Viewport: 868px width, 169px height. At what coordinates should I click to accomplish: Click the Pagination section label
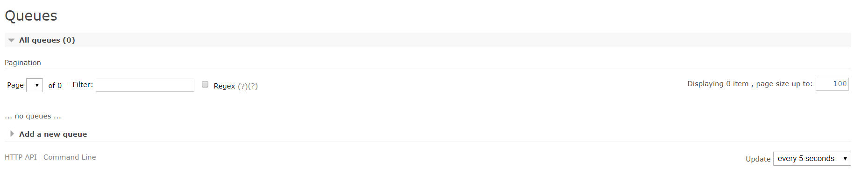tap(23, 63)
